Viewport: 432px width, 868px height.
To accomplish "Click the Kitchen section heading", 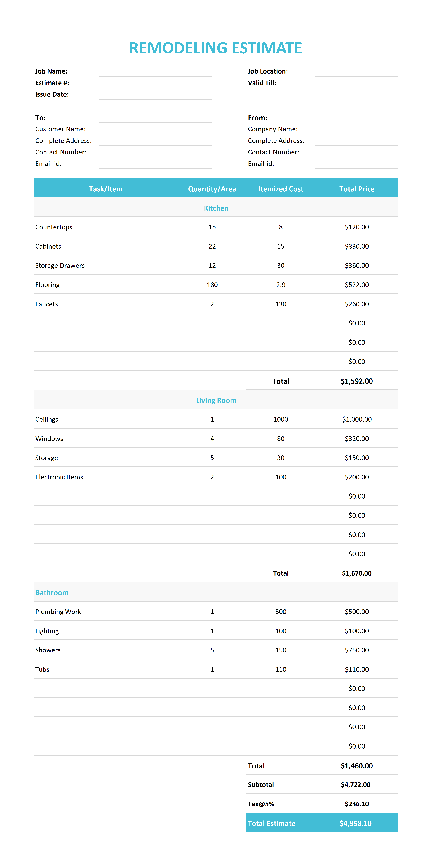I will tap(216, 208).
